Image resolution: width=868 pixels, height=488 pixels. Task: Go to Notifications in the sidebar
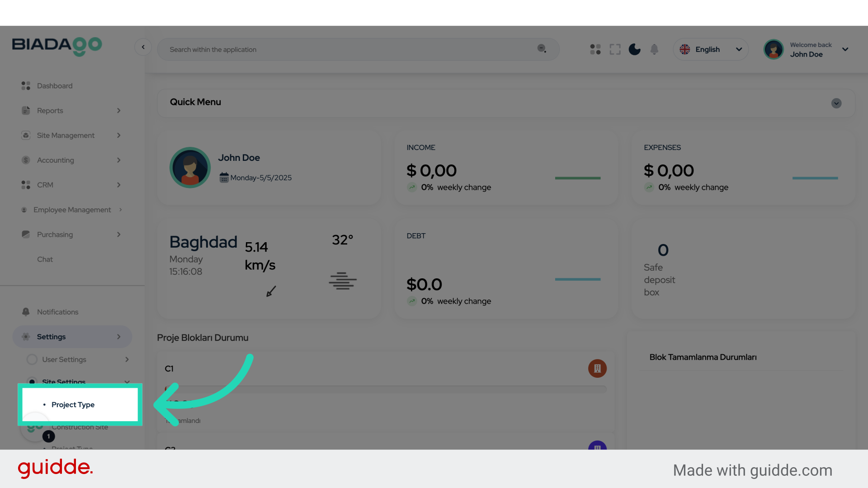(57, 312)
